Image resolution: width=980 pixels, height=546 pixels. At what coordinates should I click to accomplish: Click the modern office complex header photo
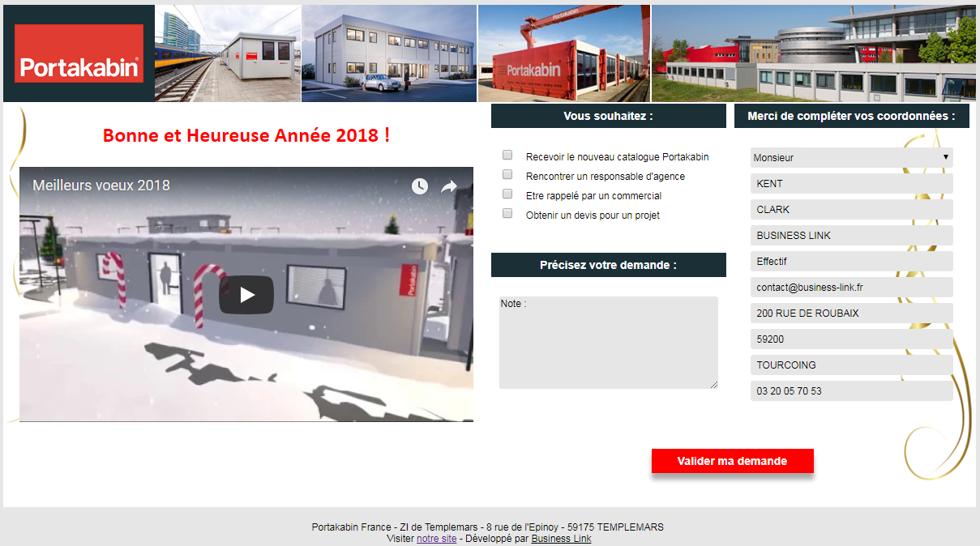[814, 53]
